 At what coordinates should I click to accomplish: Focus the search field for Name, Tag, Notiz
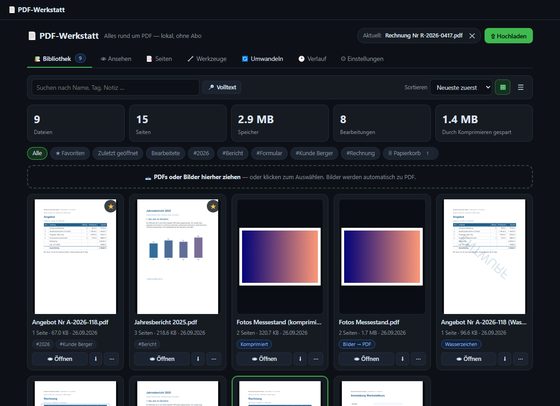tap(115, 87)
